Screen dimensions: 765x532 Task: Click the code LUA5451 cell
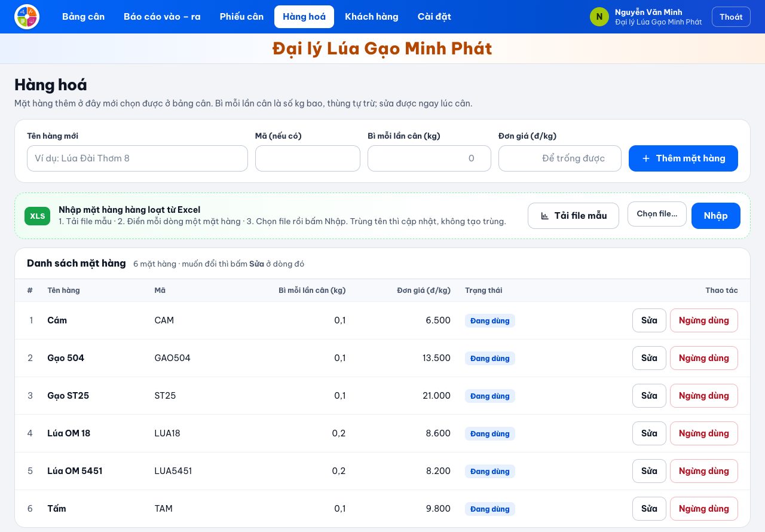coord(173,471)
